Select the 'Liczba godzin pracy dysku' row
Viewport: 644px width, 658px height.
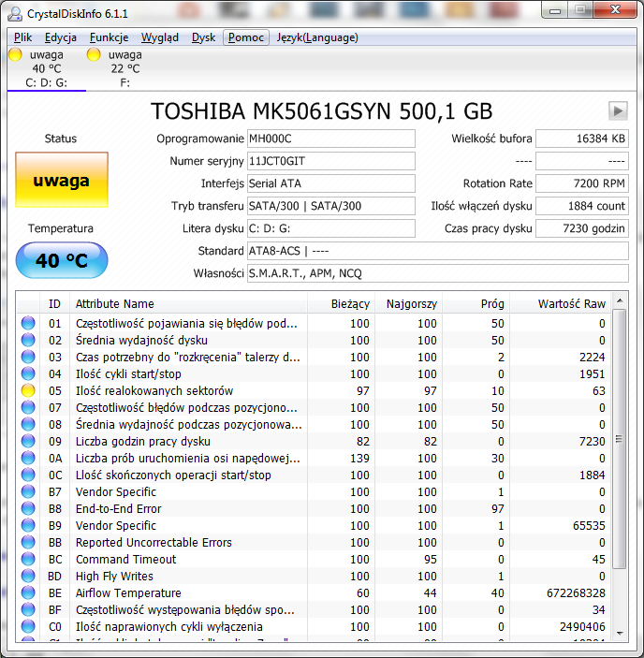click(x=314, y=441)
